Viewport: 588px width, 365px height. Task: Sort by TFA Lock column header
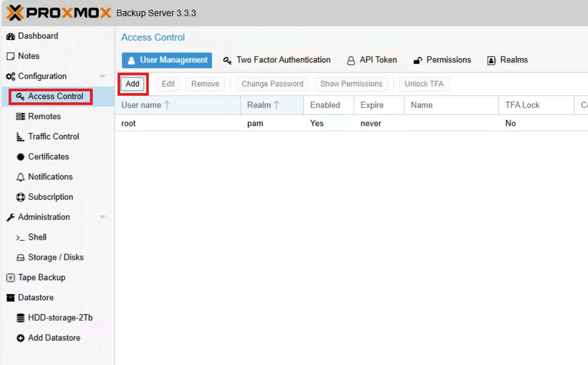537,105
